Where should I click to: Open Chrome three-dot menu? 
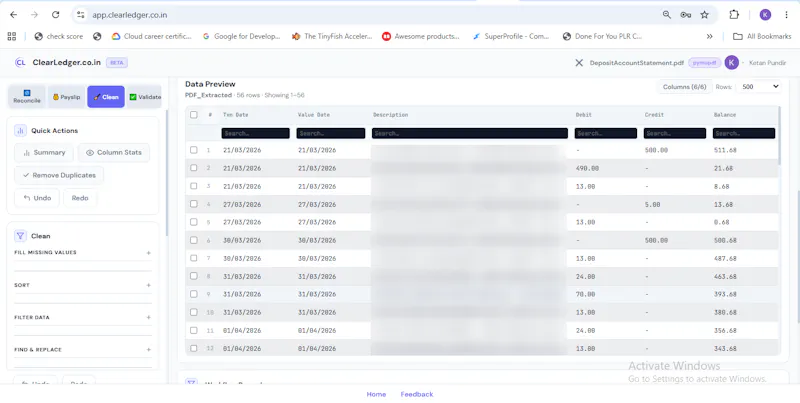click(x=786, y=15)
